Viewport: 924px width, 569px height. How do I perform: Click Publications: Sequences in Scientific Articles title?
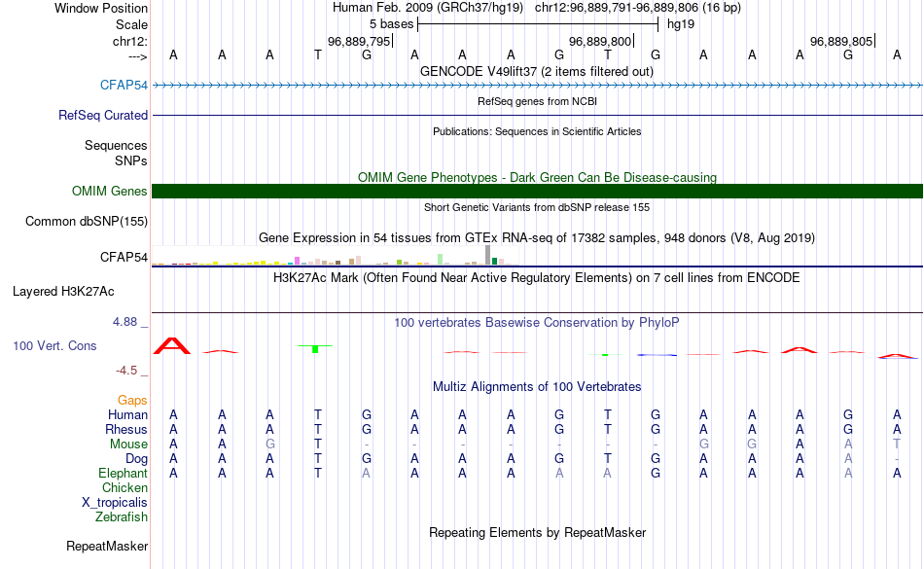(x=537, y=131)
